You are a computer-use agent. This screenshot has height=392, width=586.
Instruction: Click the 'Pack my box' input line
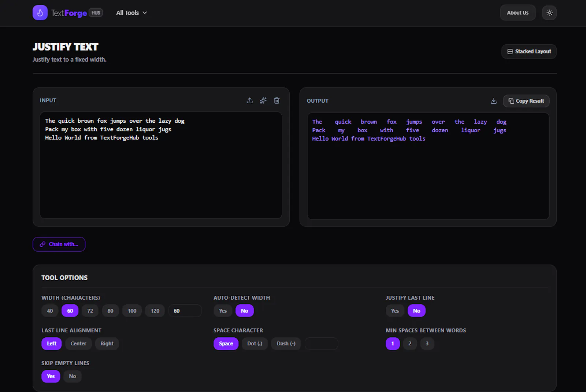click(x=108, y=129)
